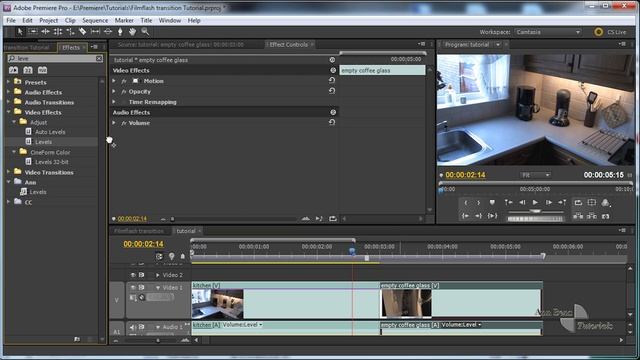Screen dimensions: 640x360
Task: Step forward one frame in program monitor
Action: tap(549, 202)
